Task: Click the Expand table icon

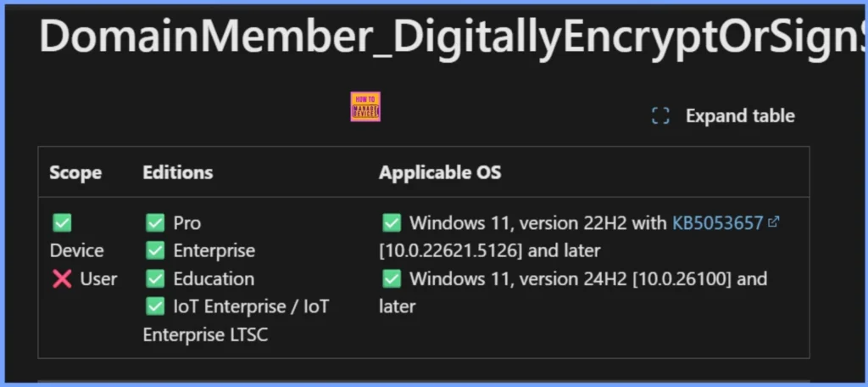Action: click(x=660, y=116)
